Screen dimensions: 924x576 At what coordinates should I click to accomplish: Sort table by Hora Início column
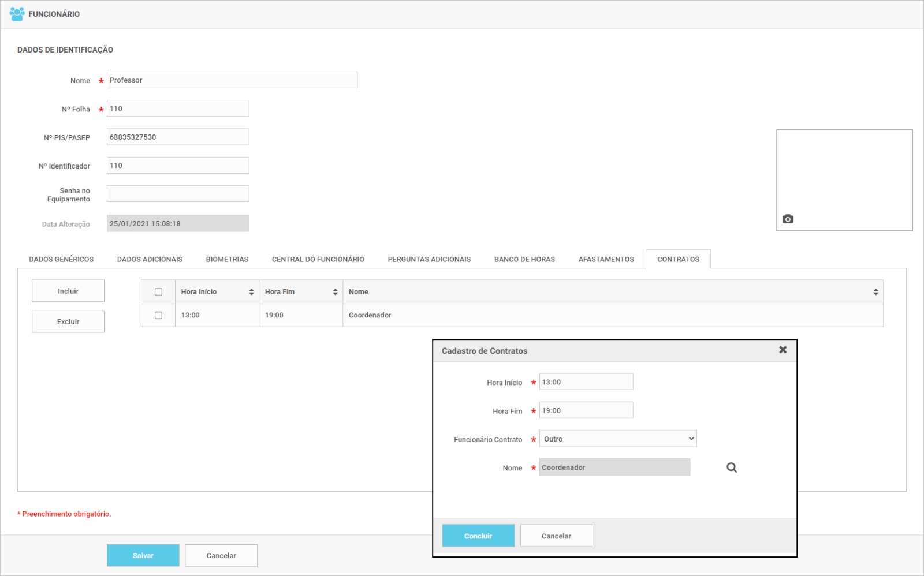[251, 292]
